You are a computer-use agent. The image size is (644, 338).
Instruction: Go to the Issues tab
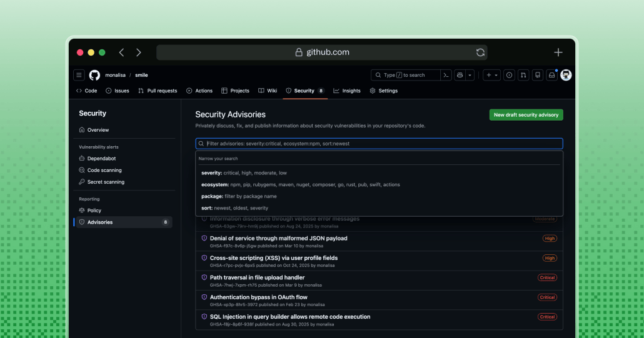(x=118, y=91)
